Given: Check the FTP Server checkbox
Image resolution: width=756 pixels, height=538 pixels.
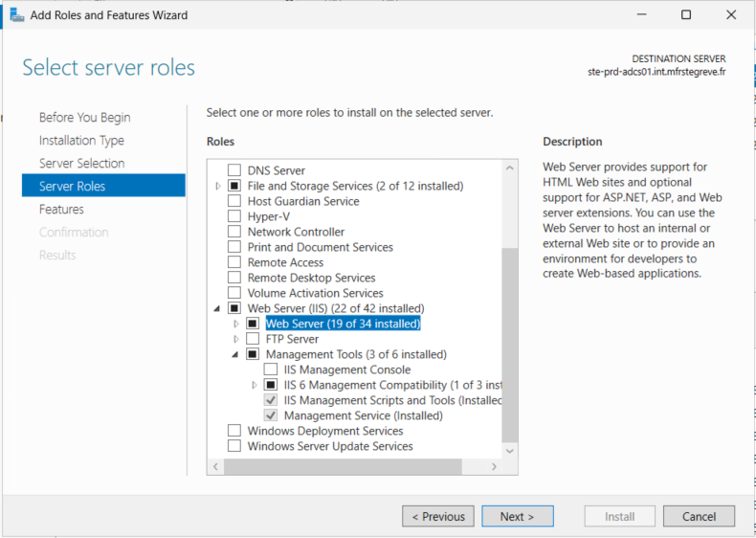Looking at the screenshot, I should pos(253,339).
